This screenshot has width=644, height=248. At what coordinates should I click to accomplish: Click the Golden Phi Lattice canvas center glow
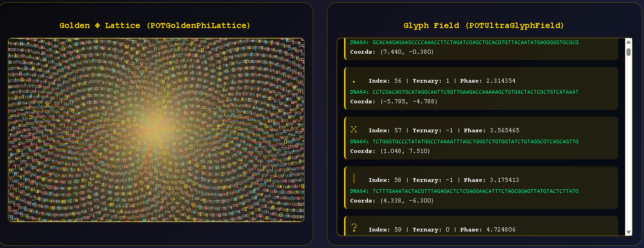click(x=156, y=130)
